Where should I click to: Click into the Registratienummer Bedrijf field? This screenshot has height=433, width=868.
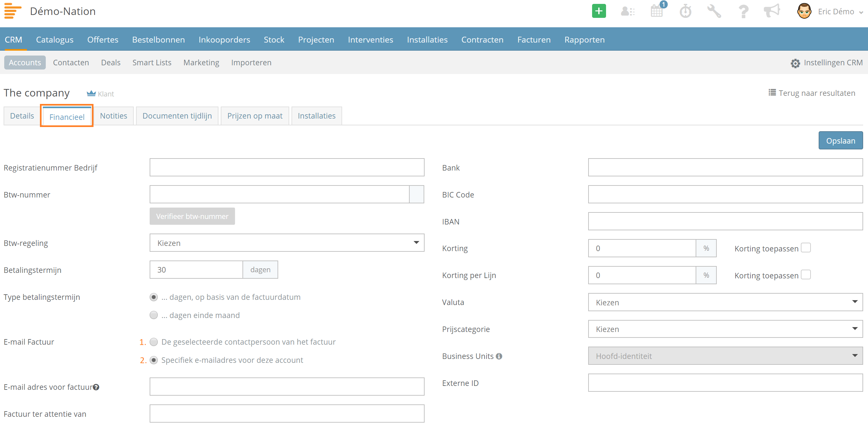tap(287, 167)
